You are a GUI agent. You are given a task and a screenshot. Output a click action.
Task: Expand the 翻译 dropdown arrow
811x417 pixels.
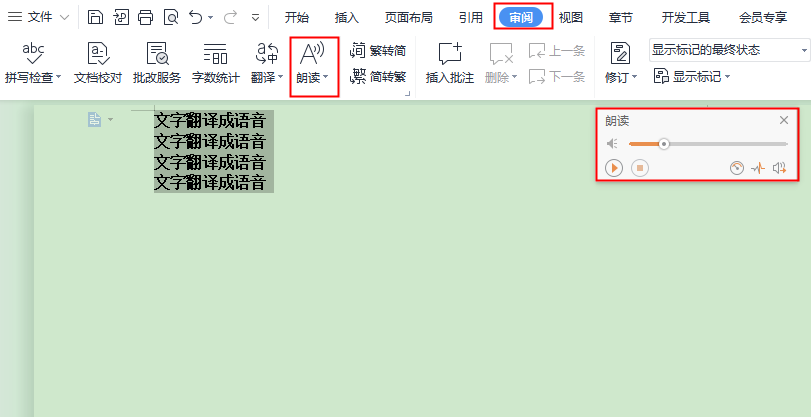pos(281,78)
